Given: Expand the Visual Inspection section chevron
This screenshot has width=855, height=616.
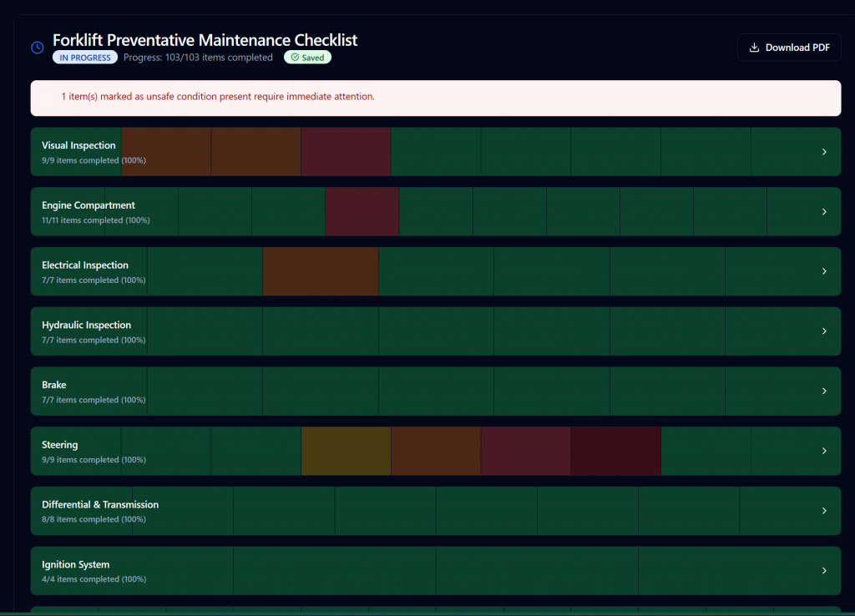Looking at the screenshot, I should [824, 152].
